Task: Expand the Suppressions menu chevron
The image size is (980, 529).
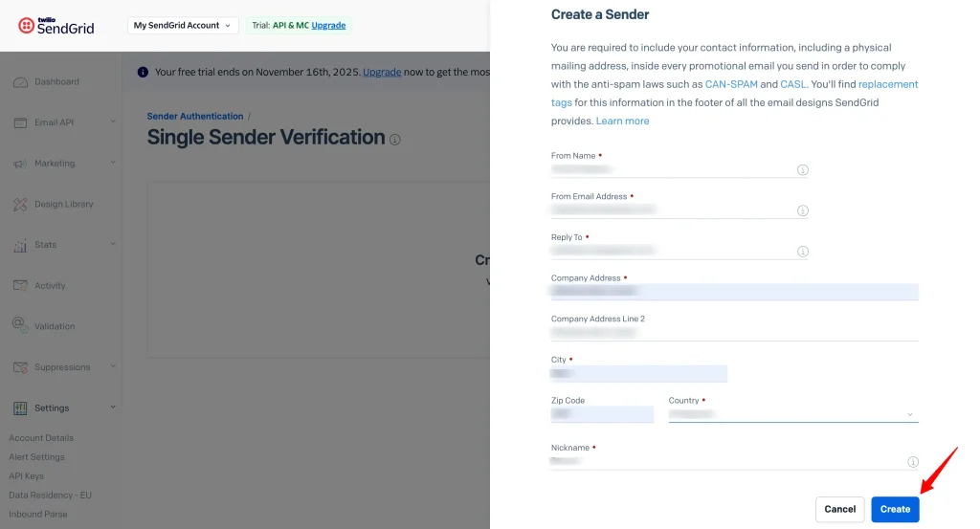Action: click(113, 366)
